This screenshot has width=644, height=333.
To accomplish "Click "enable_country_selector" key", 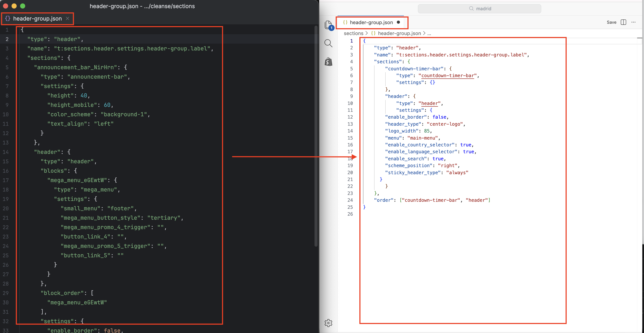I will [419, 145].
